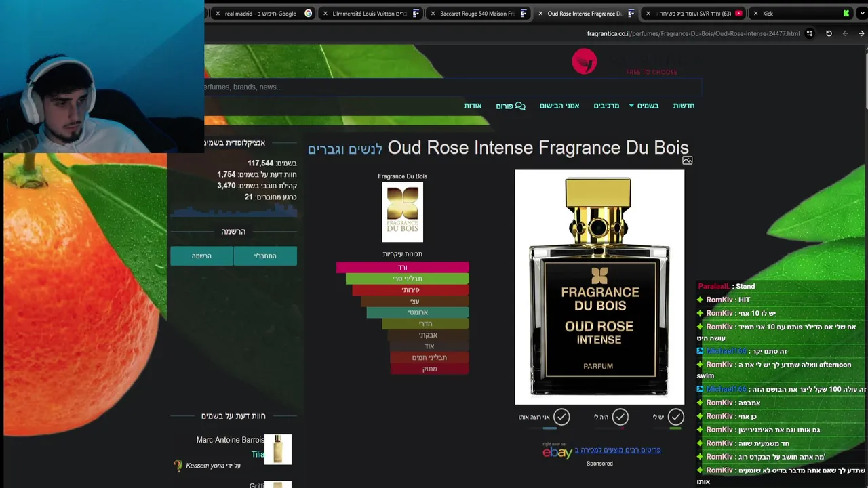Image resolution: width=868 pixels, height=488 pixels.
Task: Close the real madrid Google tab
Action: point(218,13)
